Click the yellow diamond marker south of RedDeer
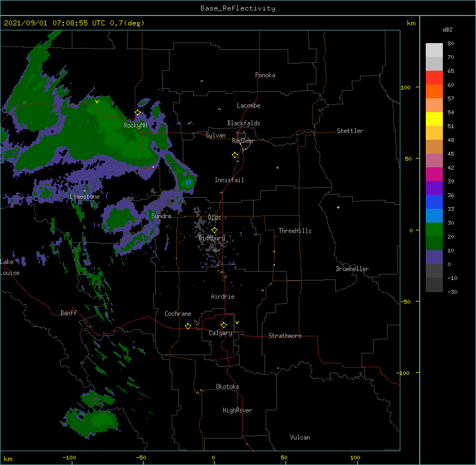 pos(235,155)
